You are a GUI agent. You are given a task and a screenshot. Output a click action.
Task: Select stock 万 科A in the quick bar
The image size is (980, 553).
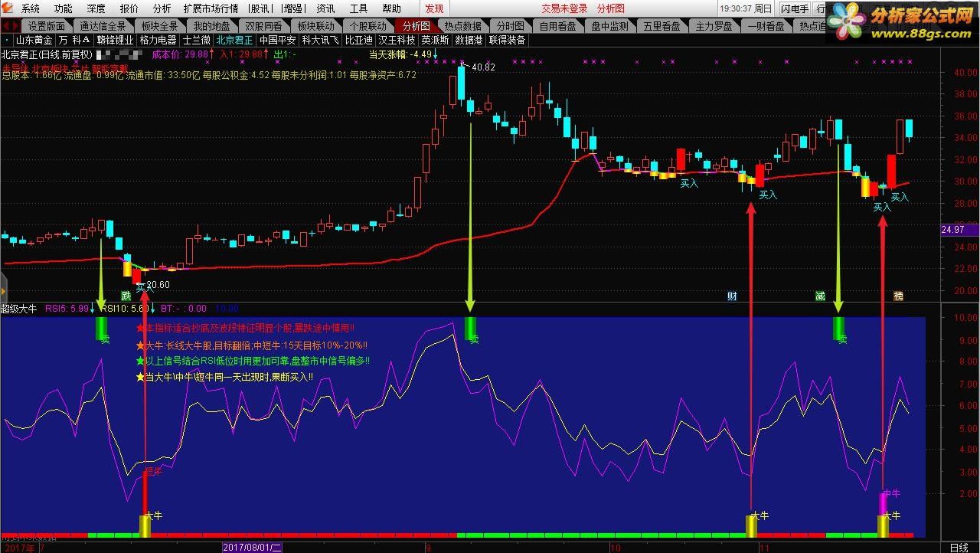click(75, 40)
